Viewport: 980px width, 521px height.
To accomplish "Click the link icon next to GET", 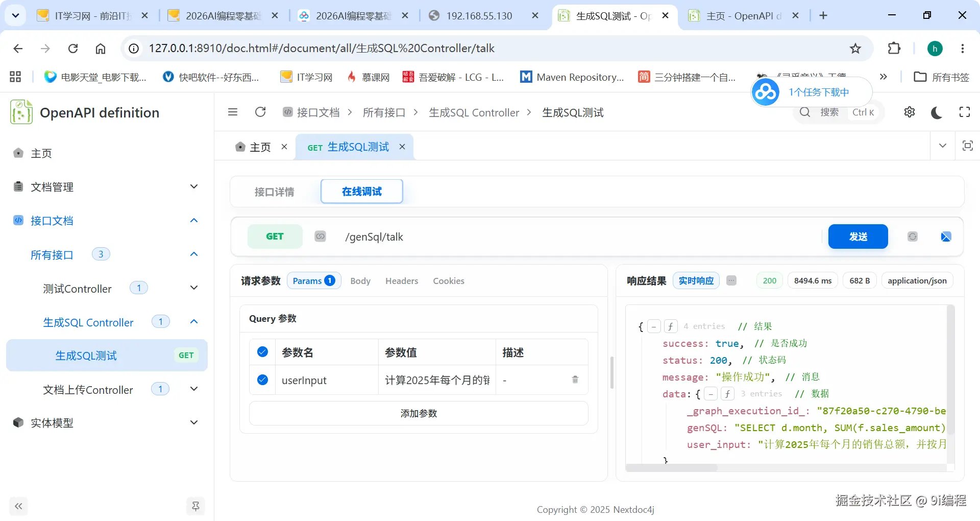I will point(320,236).
